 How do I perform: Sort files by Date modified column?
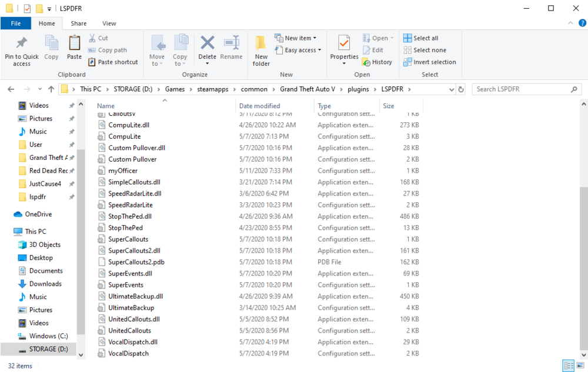[259, 106]
